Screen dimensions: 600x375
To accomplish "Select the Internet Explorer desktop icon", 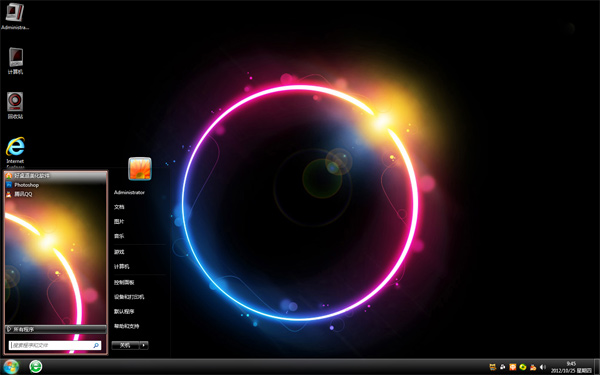I will (15, 153).
